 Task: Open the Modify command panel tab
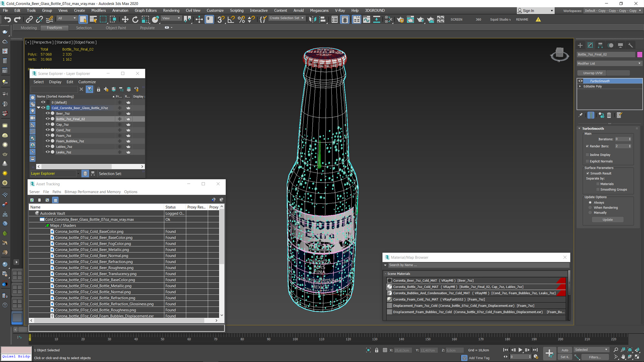590,45
